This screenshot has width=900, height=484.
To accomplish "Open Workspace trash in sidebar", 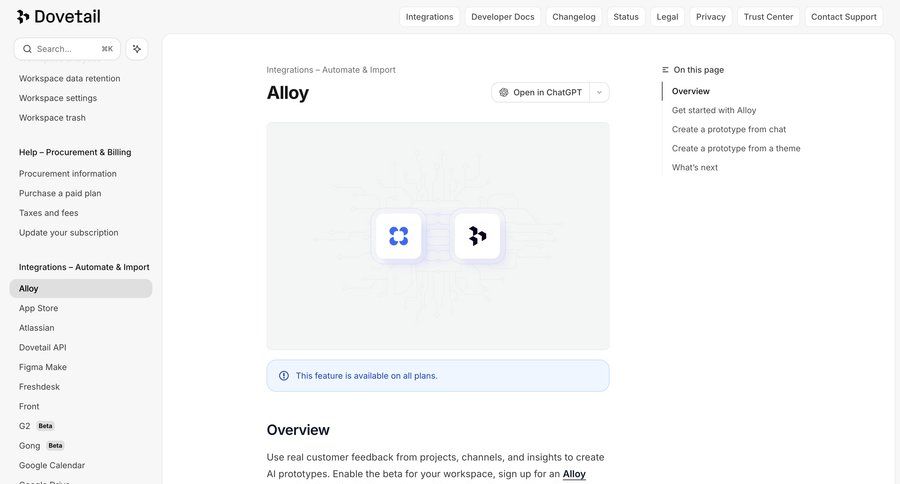I will point(52,118).
